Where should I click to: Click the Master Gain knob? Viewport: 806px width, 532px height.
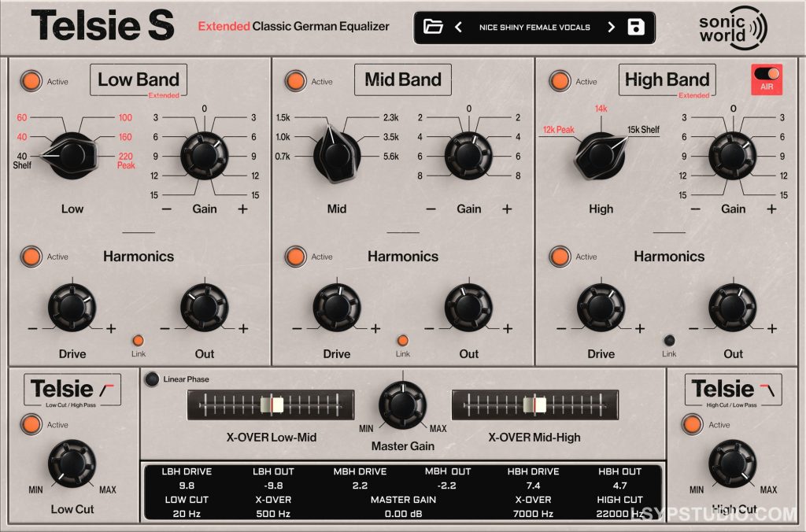point(402,406)
